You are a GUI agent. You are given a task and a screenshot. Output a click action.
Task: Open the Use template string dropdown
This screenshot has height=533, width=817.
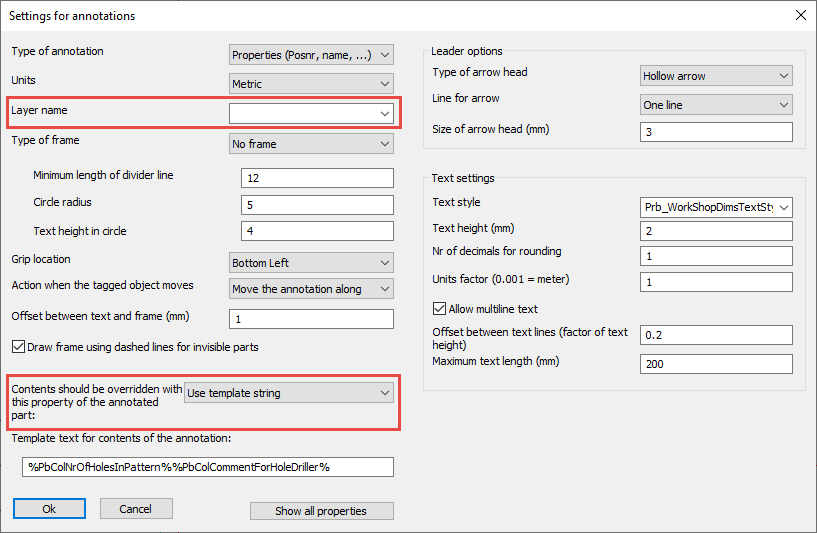288,393
